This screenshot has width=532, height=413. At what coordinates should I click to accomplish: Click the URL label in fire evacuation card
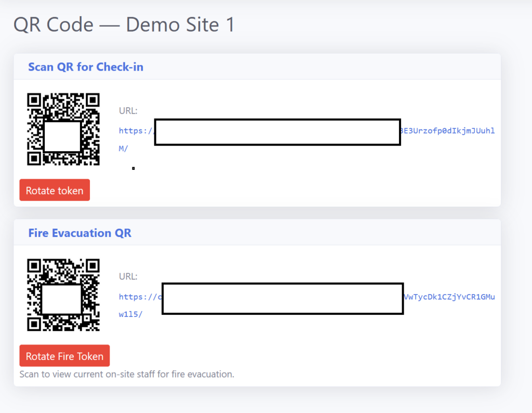click(128, 276)
